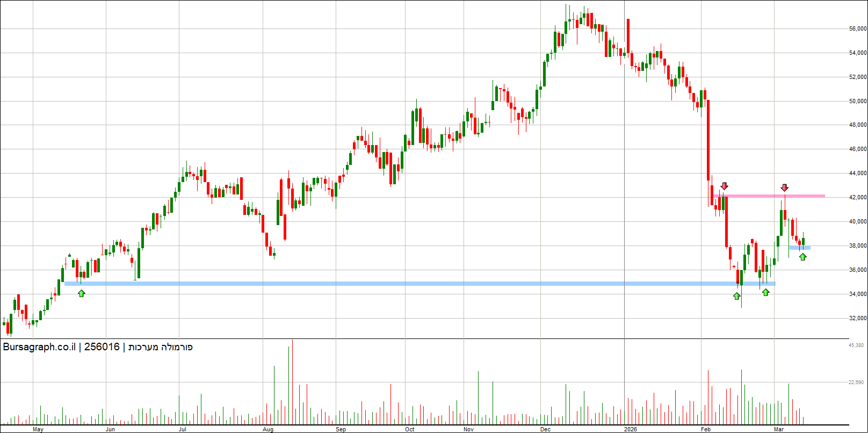Click the 45,380 volume axis label

pyautogui.click(x=856, y=345)
